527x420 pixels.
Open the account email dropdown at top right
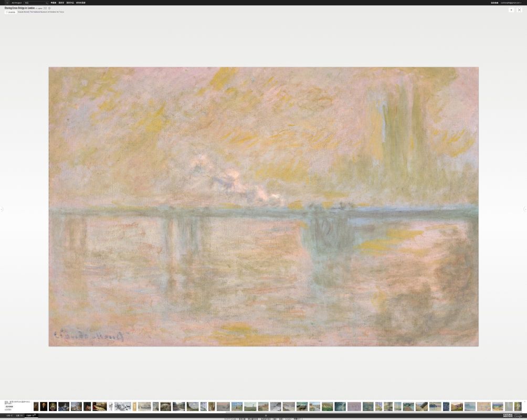511,3
